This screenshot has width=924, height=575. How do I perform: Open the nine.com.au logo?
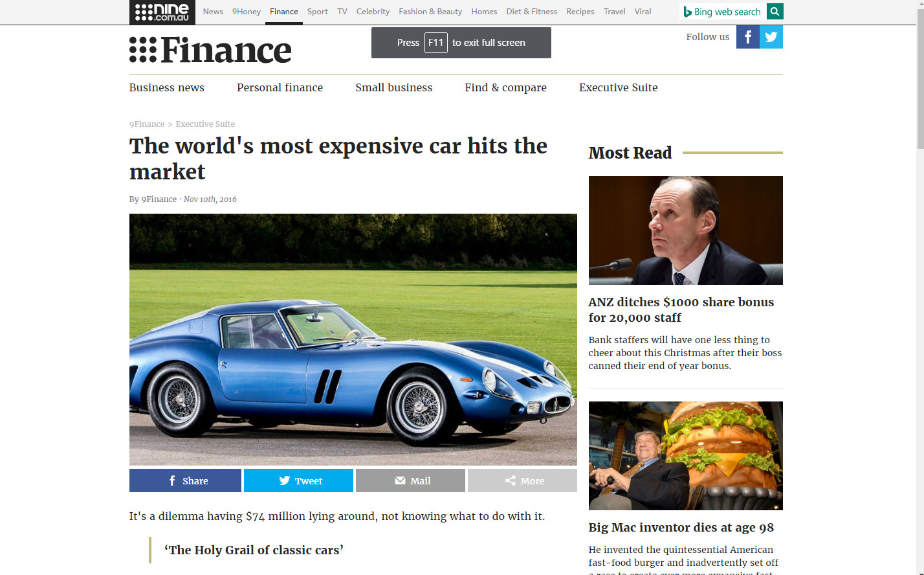(162, 12)
